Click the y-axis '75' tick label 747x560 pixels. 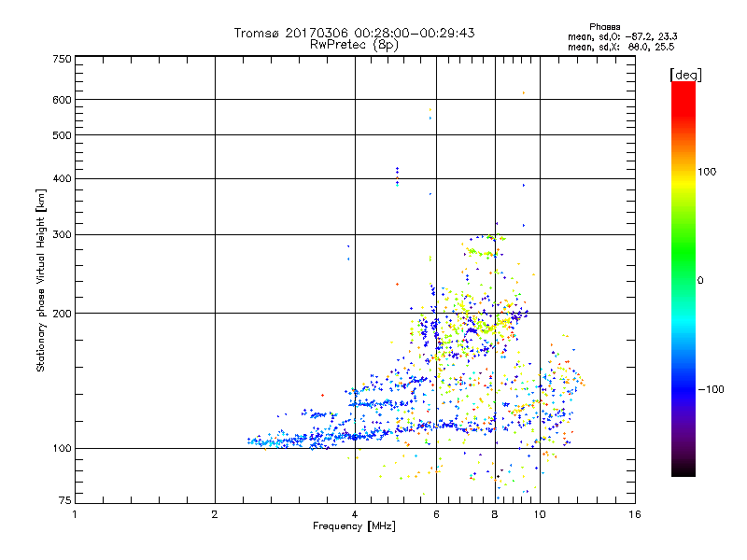[65, 500]
